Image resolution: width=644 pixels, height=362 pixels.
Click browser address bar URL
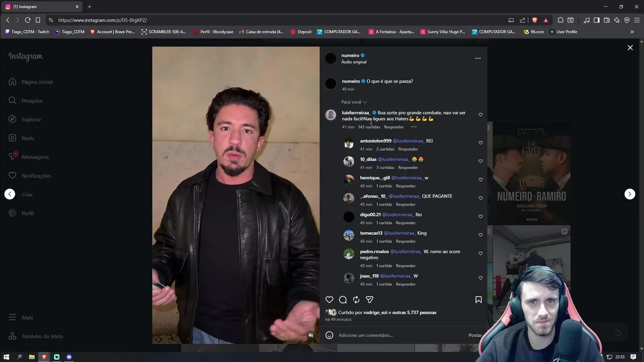click(103, 20)
